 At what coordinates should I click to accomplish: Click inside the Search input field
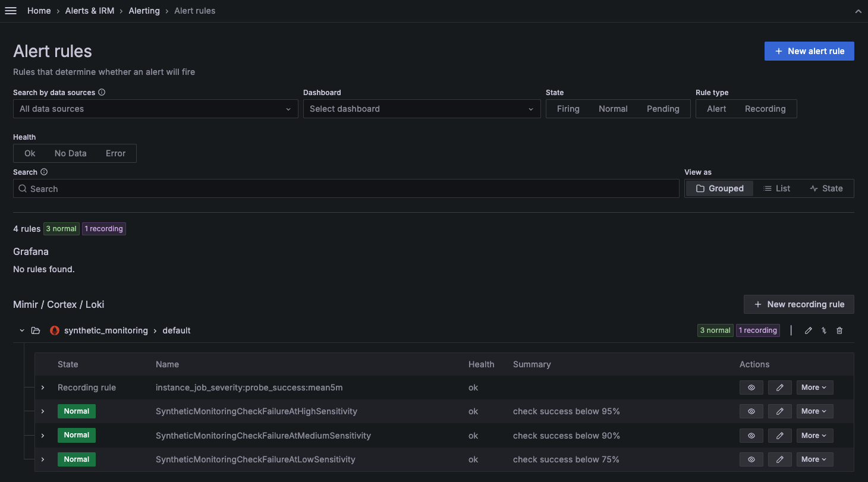point(346,188)
